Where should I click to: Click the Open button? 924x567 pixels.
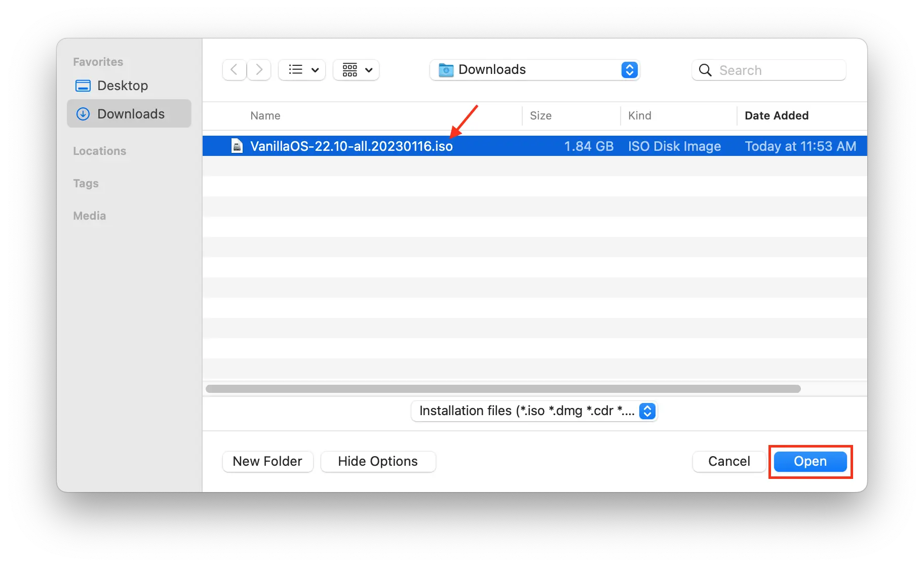[x=810, y=461]
